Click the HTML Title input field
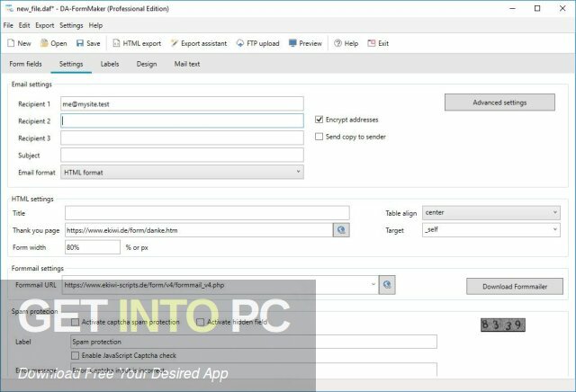Viewport: 576px width, 392px height. point(207,213)
